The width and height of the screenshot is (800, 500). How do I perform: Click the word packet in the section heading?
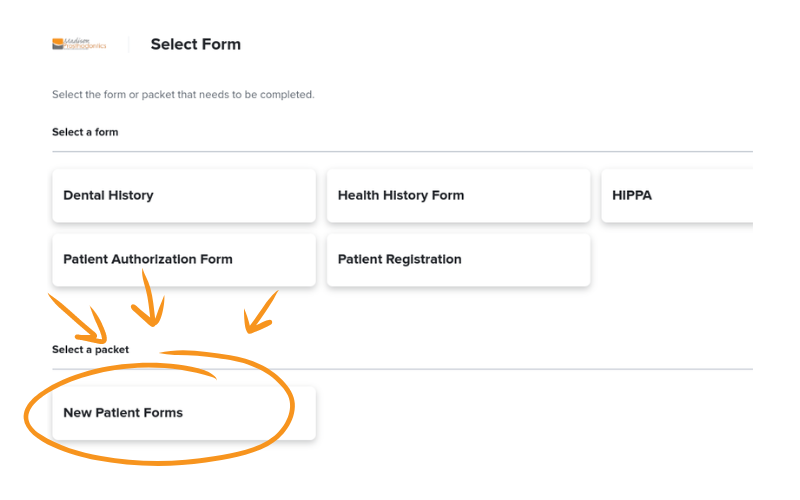coord(112,350)
